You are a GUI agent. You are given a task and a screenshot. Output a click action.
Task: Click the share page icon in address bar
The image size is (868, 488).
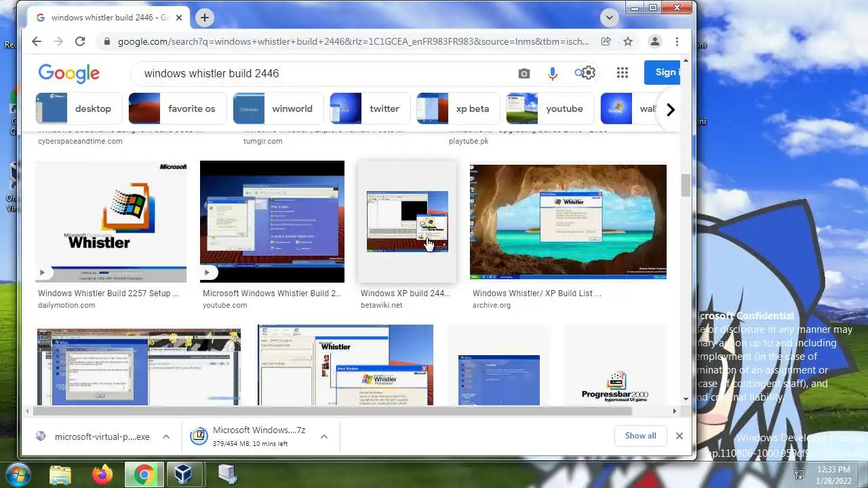pos(606,41)
